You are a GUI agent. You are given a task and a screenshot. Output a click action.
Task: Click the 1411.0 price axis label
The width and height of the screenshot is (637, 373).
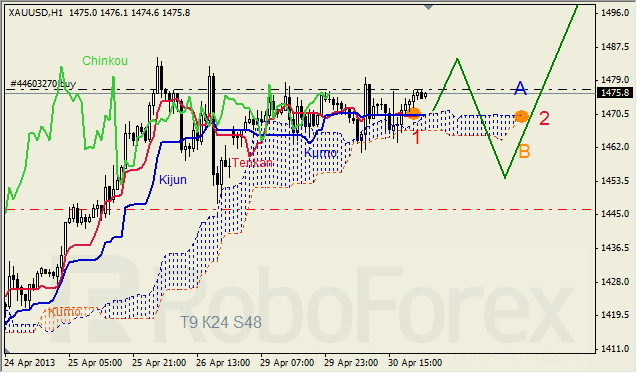[615, 349]
